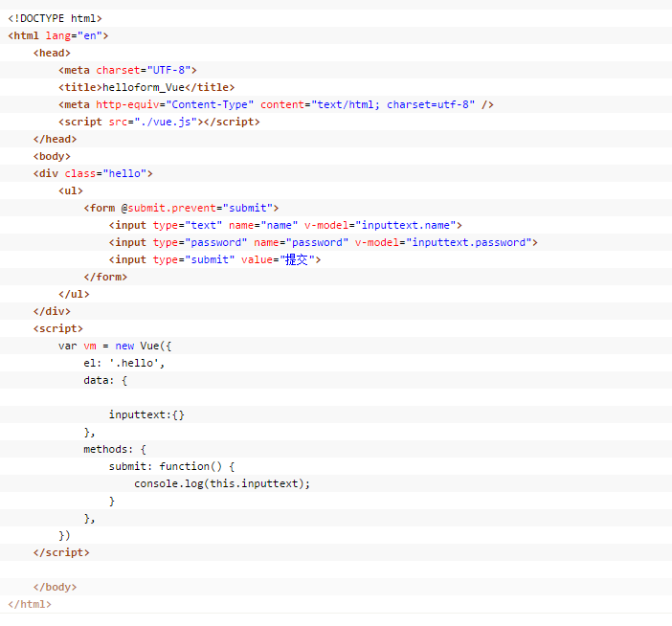Click the closing '</body>' tag
The height and width of the screenshot is (626, 672).
click(55, 587)
